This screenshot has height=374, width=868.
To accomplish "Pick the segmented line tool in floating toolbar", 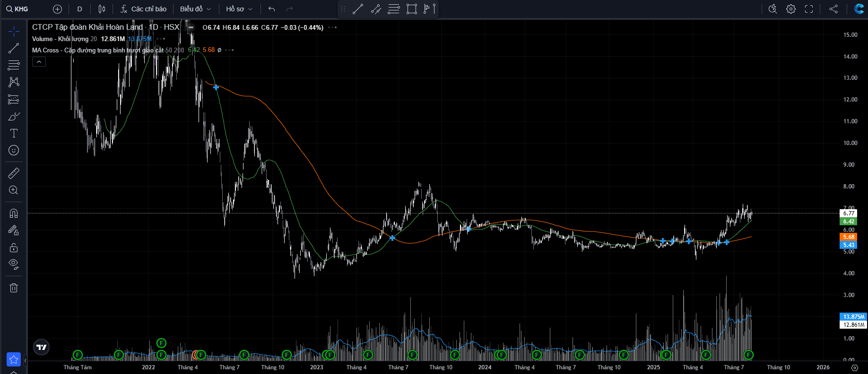I will point(376,9).
